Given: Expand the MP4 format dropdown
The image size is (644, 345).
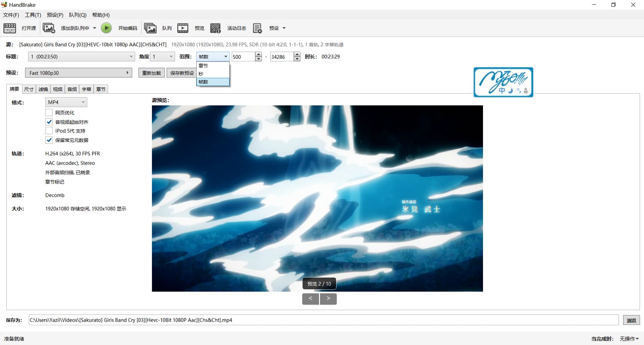Looking at the screenshot, I should [66, 102].
